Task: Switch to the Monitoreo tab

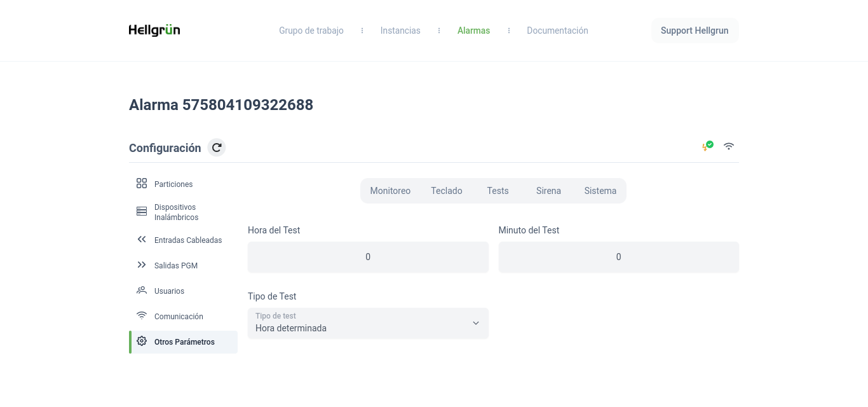Action: tap(390, 191)
